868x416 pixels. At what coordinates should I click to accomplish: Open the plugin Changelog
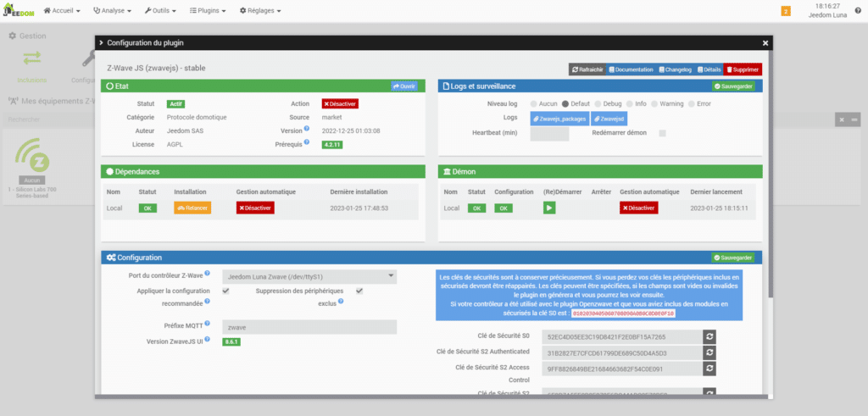(x=676, y=69)
